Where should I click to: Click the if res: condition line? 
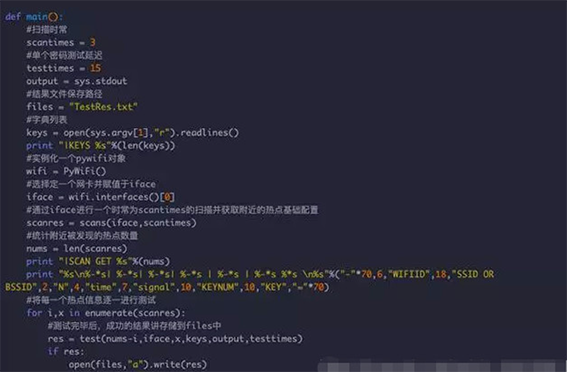(66, 351)
